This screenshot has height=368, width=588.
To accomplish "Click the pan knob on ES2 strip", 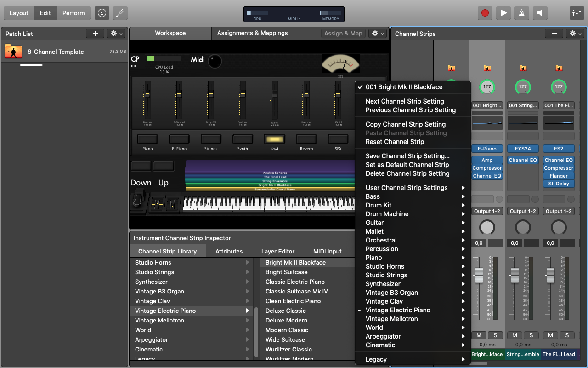I will click(559, 227).
